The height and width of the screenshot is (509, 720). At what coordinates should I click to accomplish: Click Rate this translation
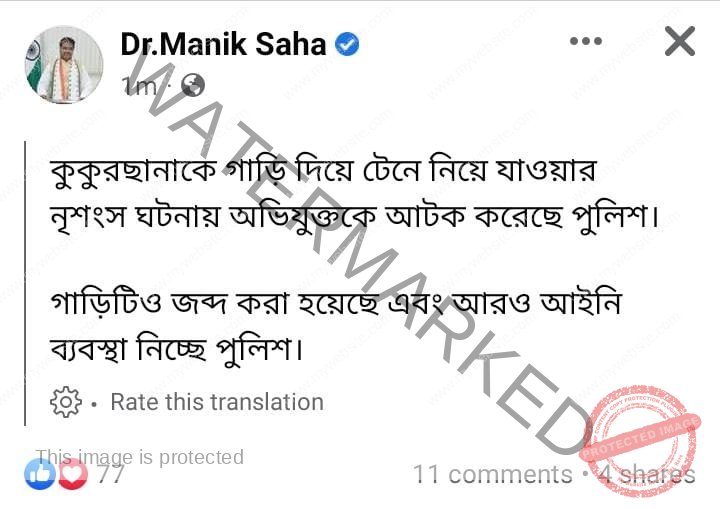(217, 402)
